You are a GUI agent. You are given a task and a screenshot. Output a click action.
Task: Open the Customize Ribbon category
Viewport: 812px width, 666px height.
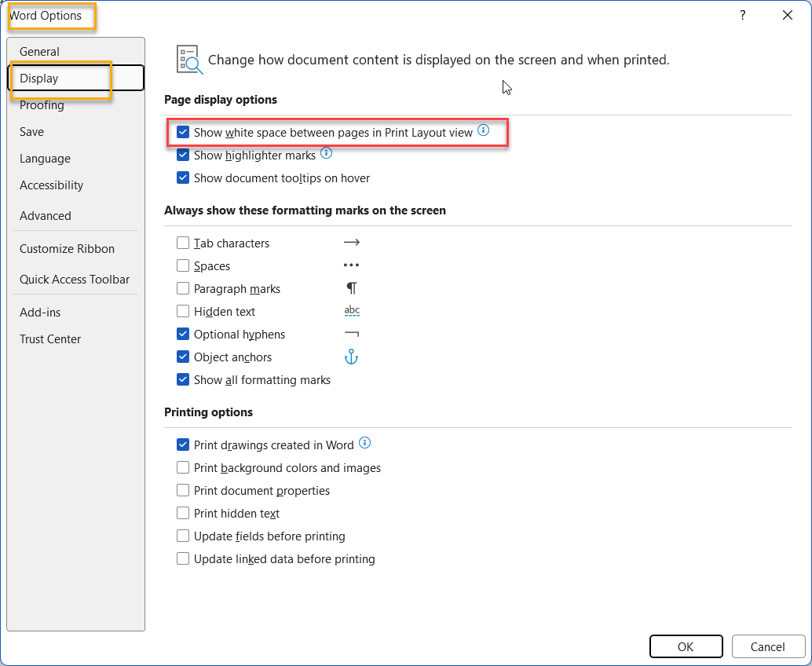click(75, 249)
